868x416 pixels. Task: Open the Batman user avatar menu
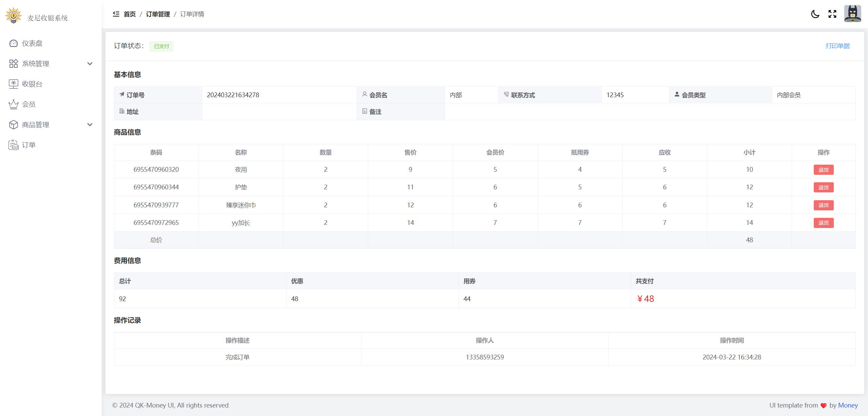click(852, 14)
